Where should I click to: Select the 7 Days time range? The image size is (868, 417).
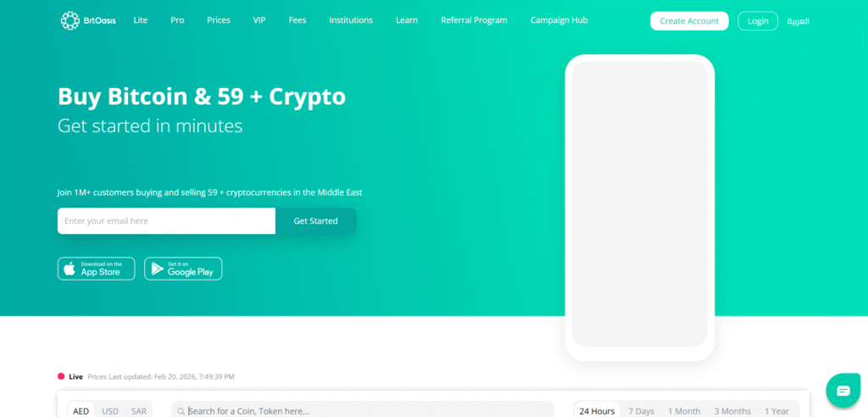click(641, 411)
